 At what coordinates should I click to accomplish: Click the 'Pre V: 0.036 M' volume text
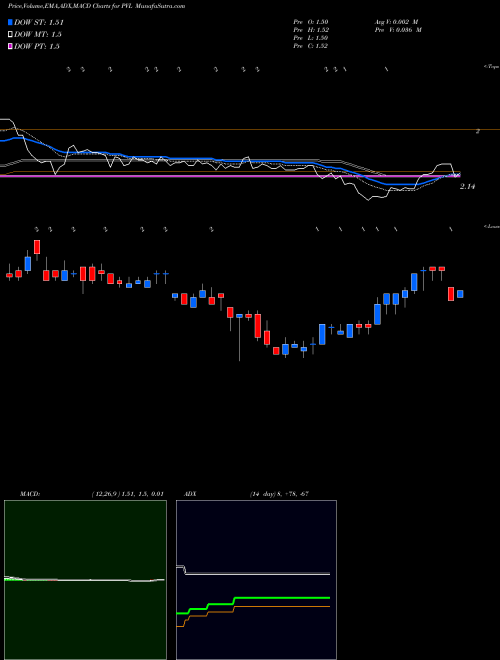point(398,30)
